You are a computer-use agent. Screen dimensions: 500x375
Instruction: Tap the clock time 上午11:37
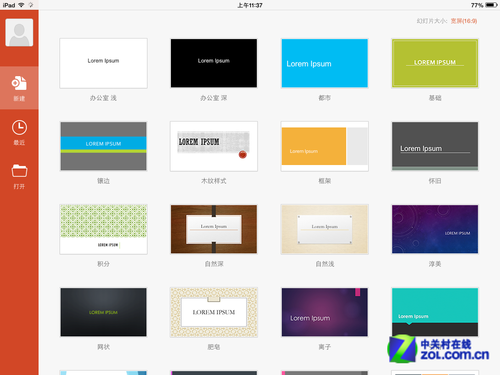point(250,5)
